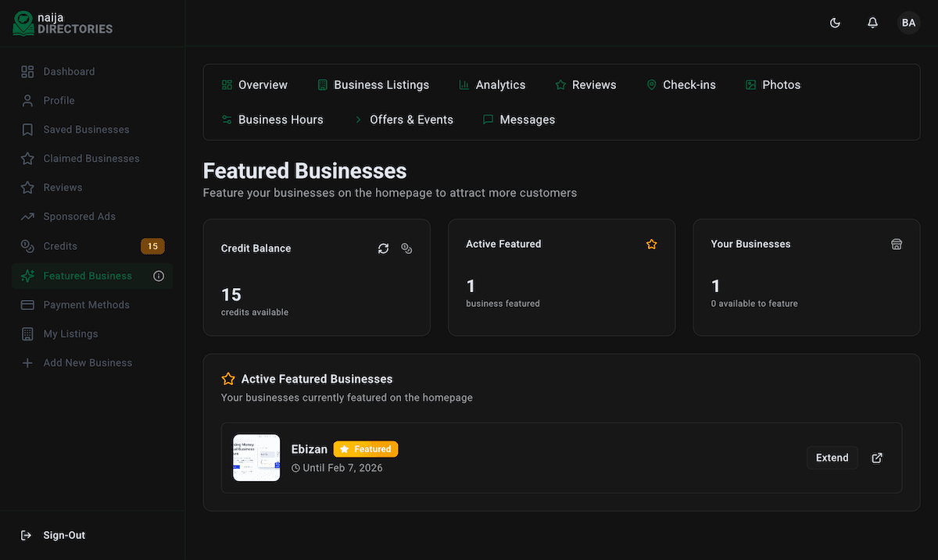Open notifications bell icon
Viewport: 938px width, 560px height.
tap(872, 23)
